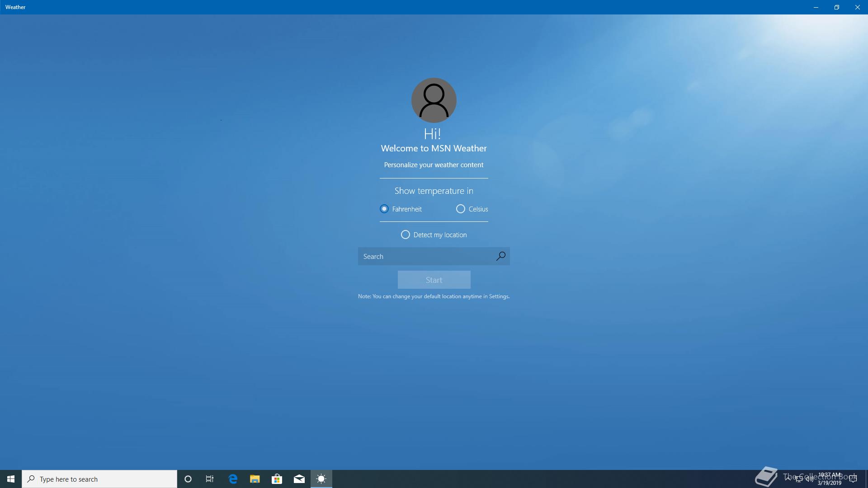Viewport: 868px width, 488px height.
Task: Click the location Search text field
Action: click(x=425, y=256)
